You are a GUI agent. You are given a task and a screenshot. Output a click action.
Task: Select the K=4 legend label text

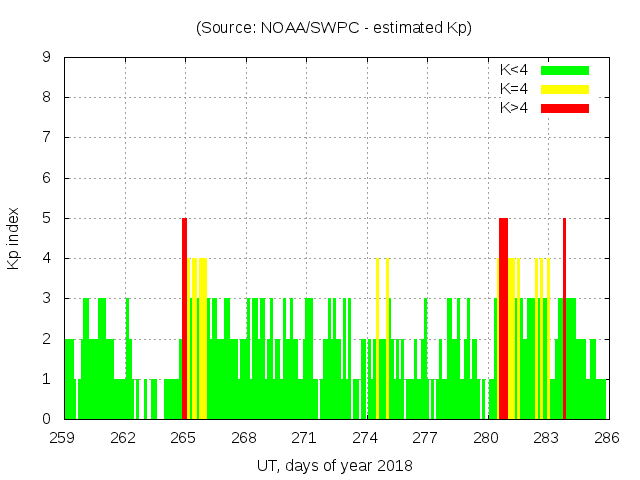[x=514, y=89]
